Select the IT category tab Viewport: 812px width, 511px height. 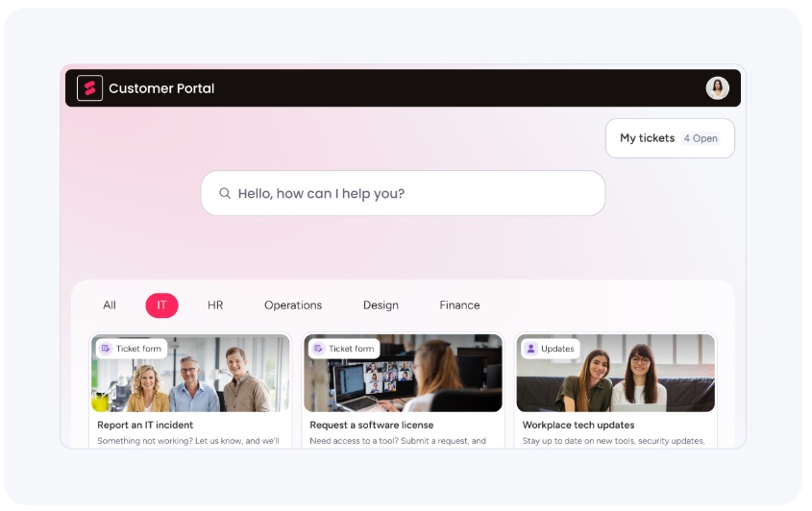click(x=161, y=305)
